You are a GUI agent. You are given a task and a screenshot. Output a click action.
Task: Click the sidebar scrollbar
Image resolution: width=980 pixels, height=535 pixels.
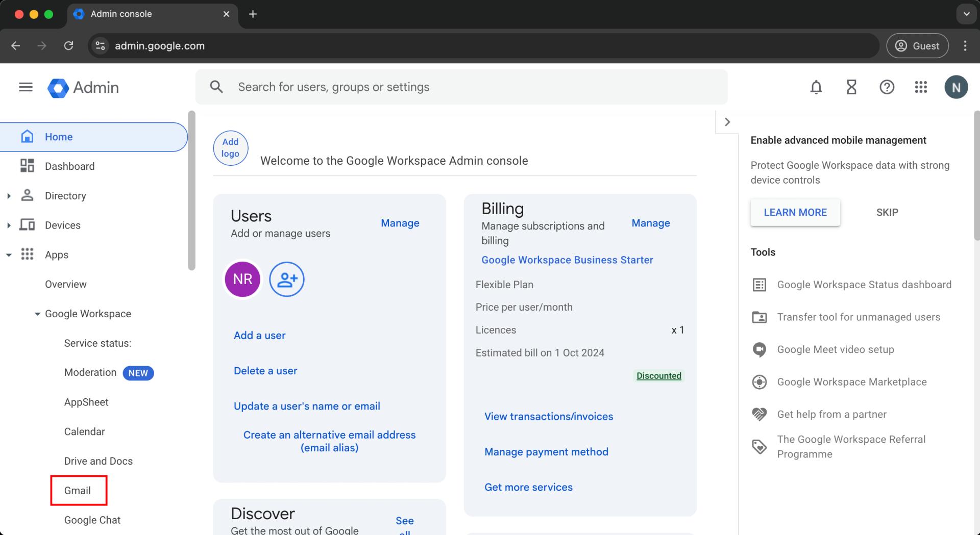tap(191, 190)
